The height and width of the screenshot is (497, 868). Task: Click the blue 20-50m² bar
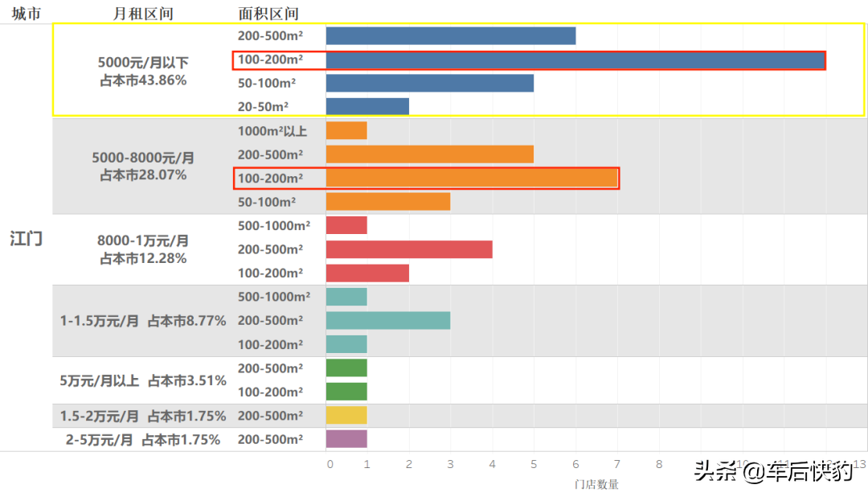coord(367,106)
